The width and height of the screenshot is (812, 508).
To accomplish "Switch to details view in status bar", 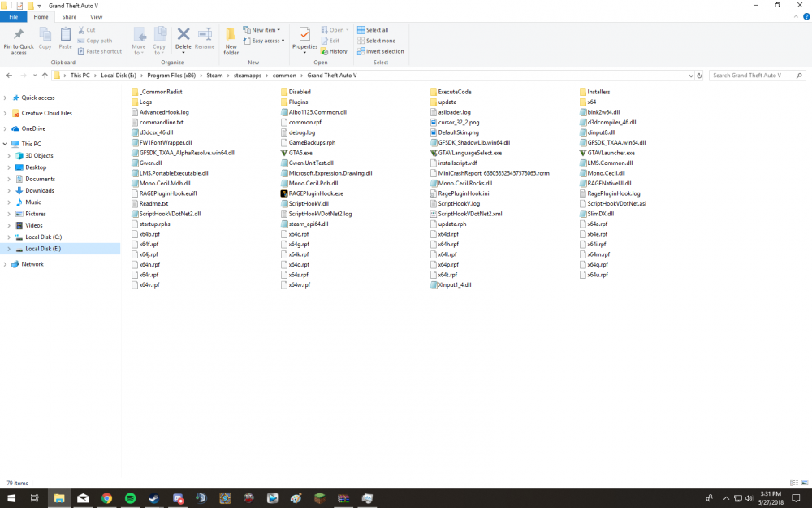I will click(794, 483).
